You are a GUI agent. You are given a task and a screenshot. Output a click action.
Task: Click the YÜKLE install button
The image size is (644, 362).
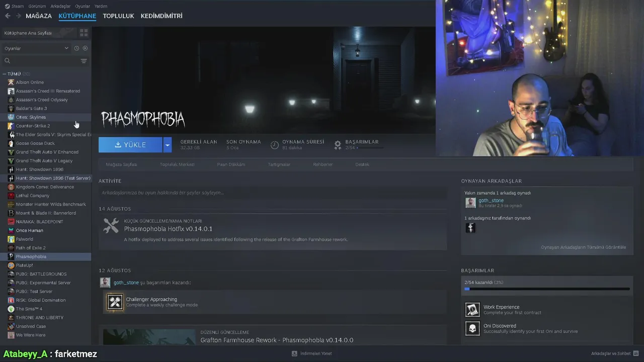tap(130, 145)
